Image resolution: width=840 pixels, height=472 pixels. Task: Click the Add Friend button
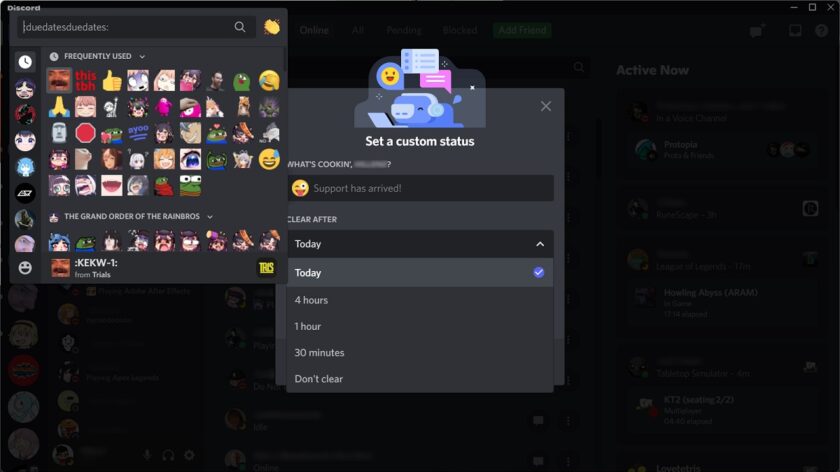tap(522, 30)
